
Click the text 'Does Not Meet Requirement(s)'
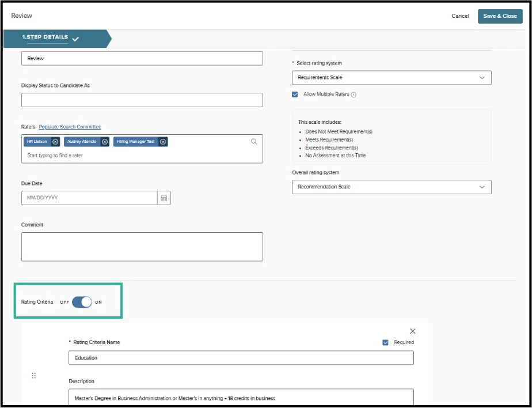click(339, 131)
